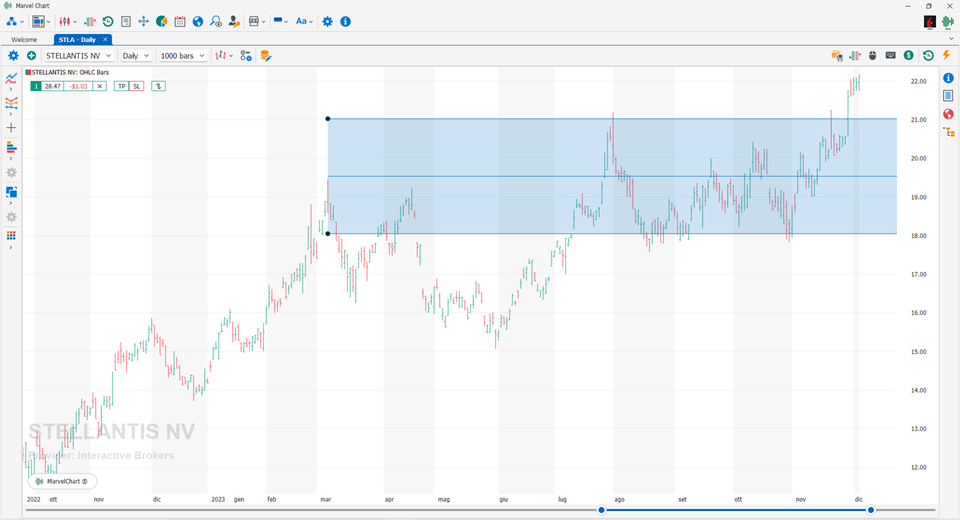Screen dimensions: 960x520
Task: Click the blue overlapping squares icon in sidebar
Action: tap(11, 192)
